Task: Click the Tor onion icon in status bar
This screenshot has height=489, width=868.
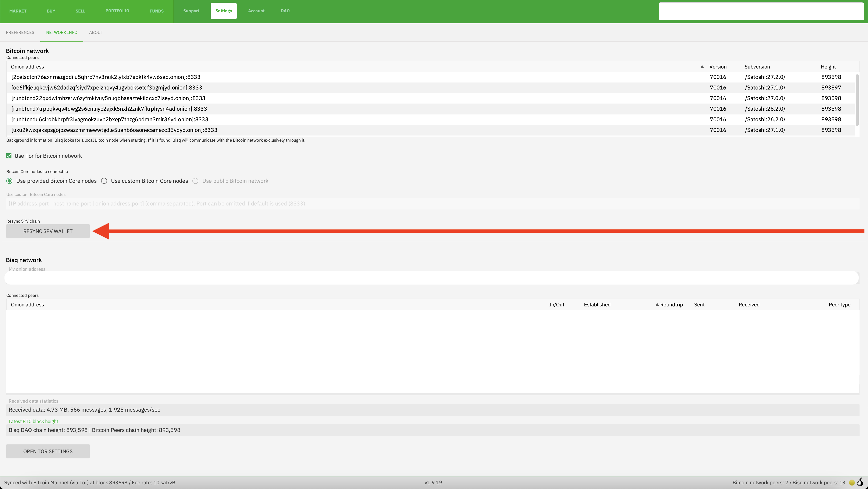Action: pos(860,482)
